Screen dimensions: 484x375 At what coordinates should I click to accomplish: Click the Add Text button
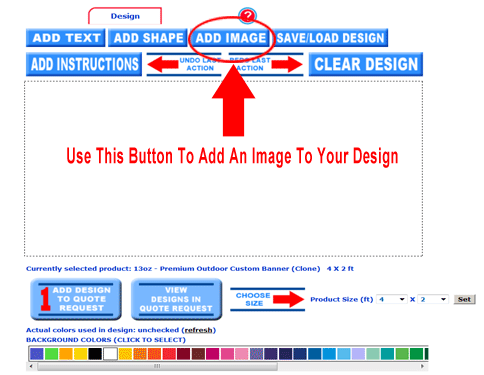point(66,38)
